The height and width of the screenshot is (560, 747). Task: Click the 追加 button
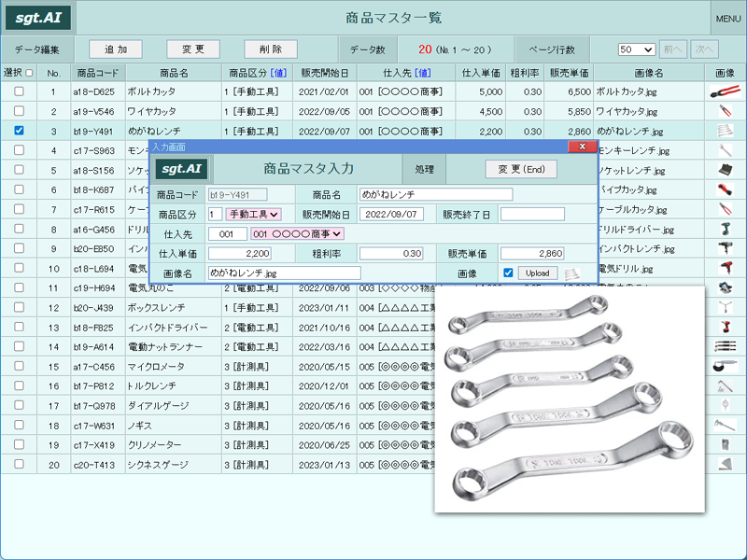116,49
